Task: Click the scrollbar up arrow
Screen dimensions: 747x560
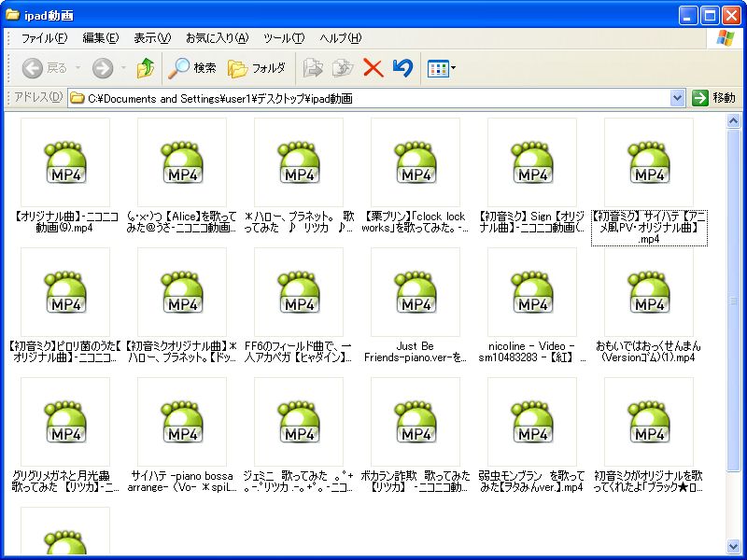Action: point(734,121)
